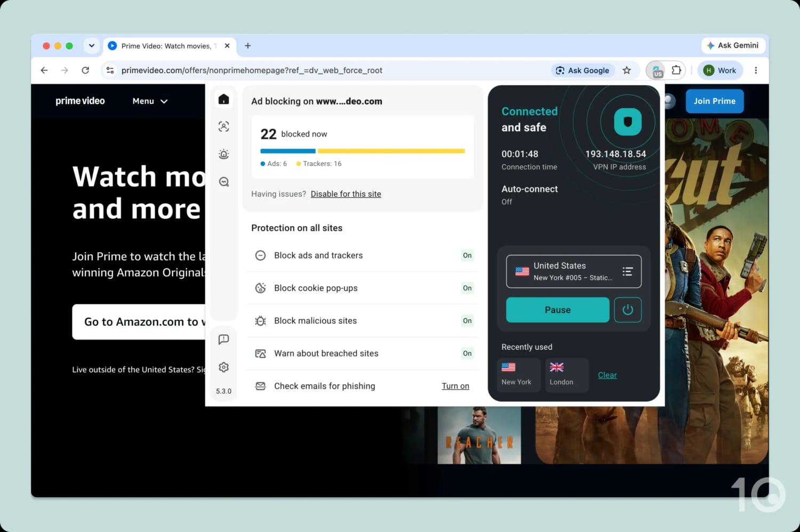Image resolution: width=800 pixels, height=532 pixels.
Task: Toggle Block cookie pop-ups On switch
Action: click(467, 288)
